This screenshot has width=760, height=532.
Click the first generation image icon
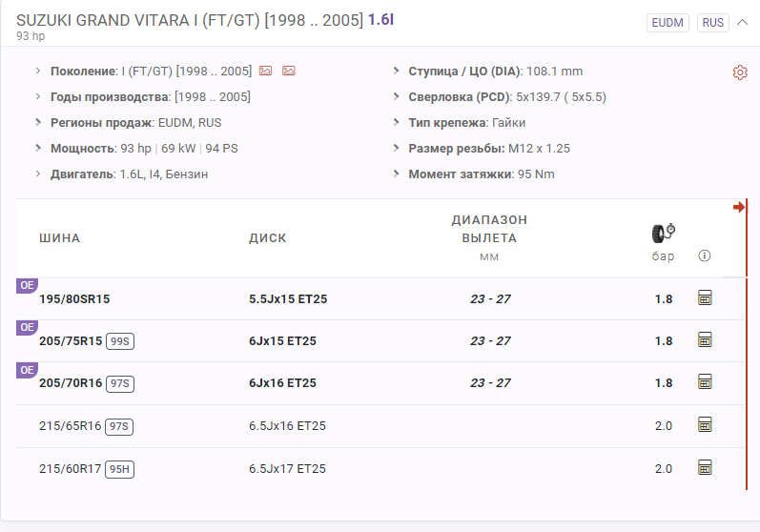[x=266, y=71]
